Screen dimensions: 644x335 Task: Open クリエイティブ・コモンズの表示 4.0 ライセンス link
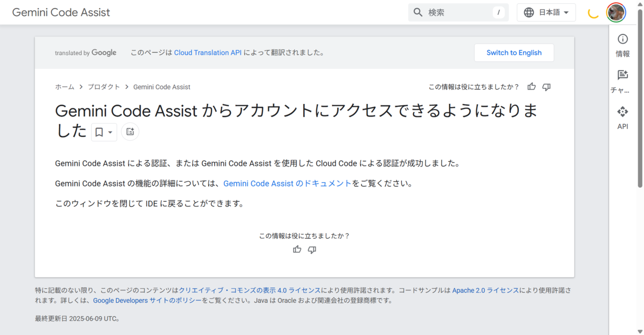(250, 290)
